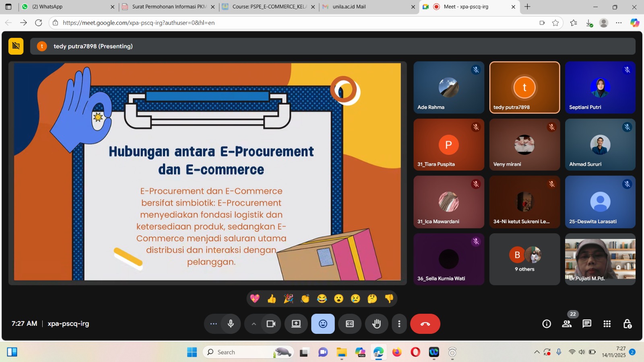Image resolution: width=644 pixels, height=362 pixels.
Task: Show the participants list
Action: coord(567,324)
